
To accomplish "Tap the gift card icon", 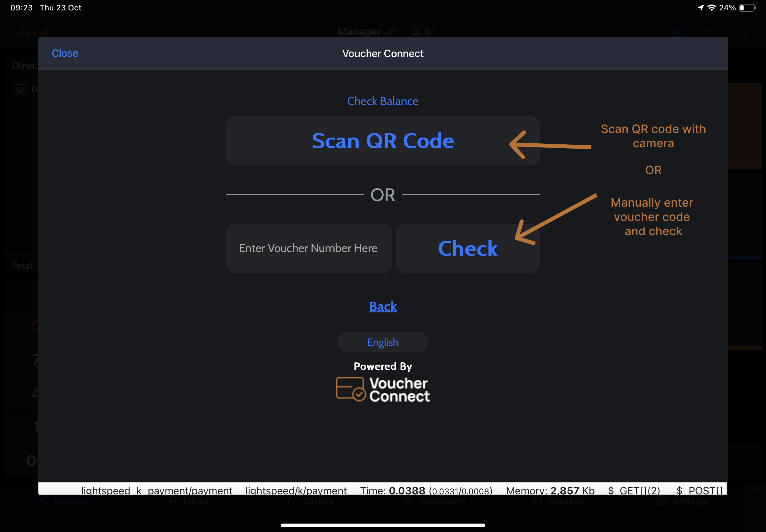I will 678,32.
